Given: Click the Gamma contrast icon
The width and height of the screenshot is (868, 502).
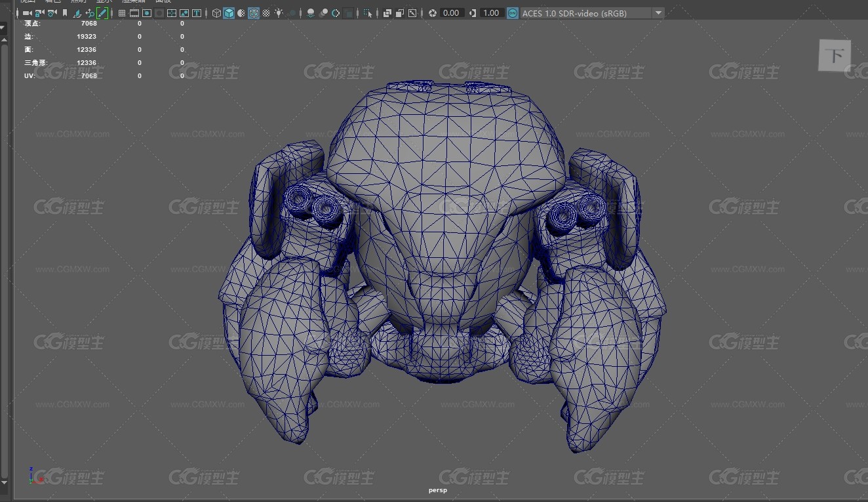Looking at the screenshot, I should click(473, 13).
